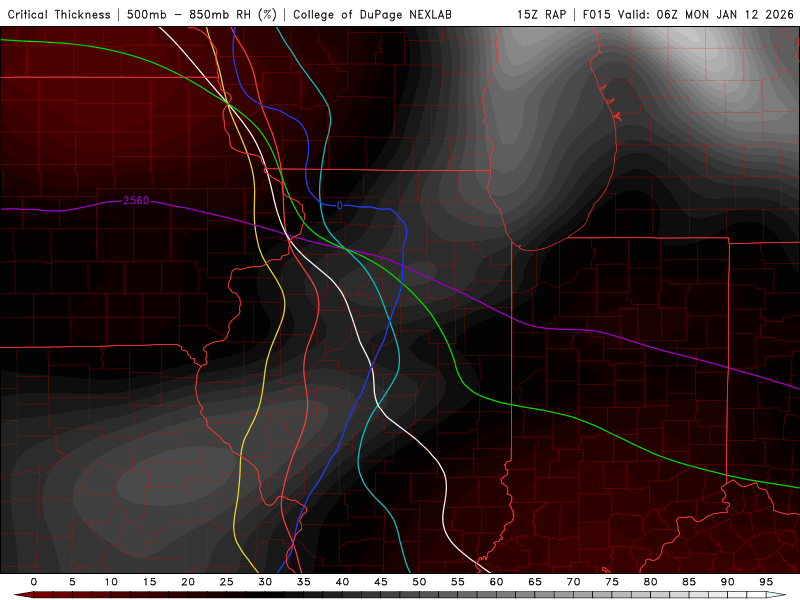The height and width of the screenshot is (600, 800).
Task: Click the "85" tick on the color scale
Action: tap(689, 582)
